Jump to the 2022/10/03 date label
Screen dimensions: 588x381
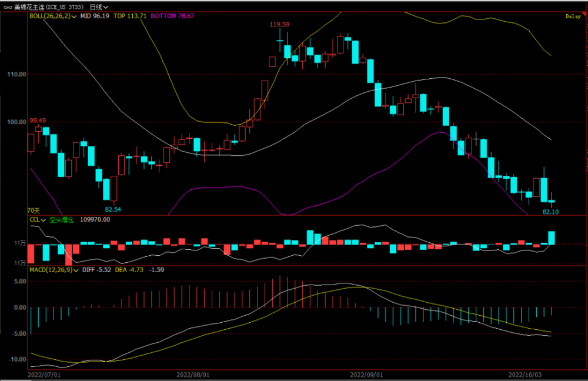(524, 373)
